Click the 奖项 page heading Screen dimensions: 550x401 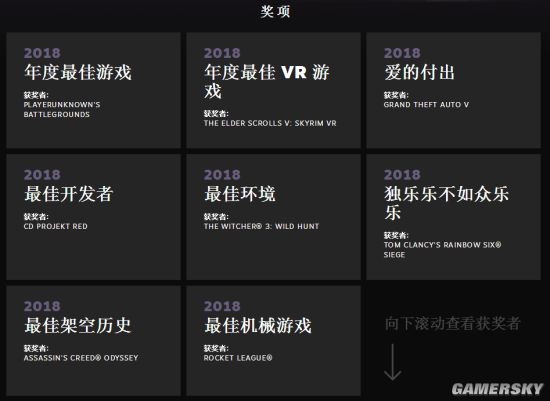pos(275,12)
